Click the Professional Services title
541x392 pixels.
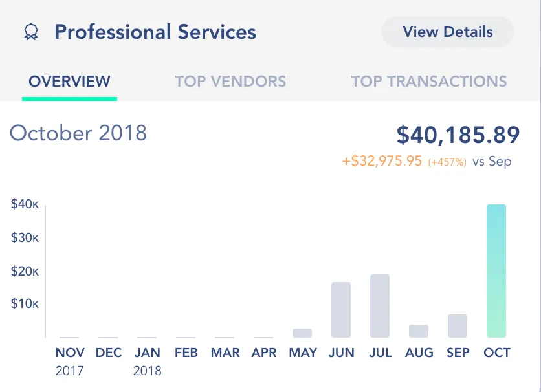[x=155, y=32]
